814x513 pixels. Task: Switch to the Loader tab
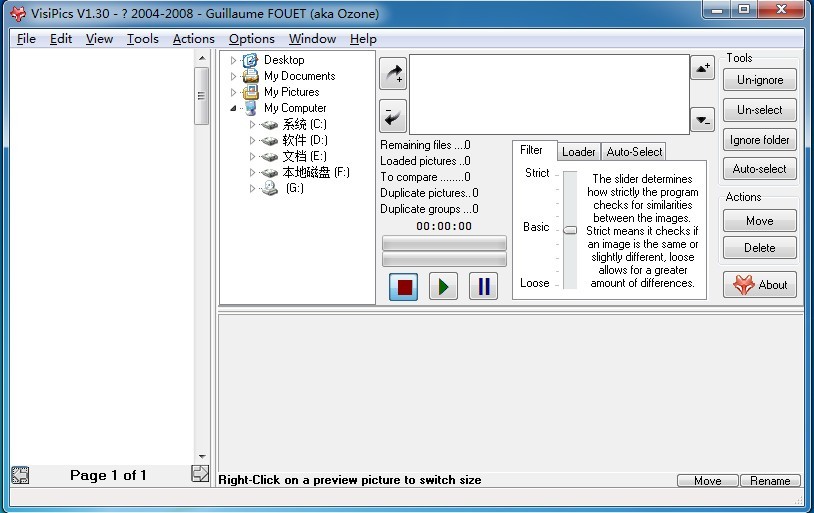click(x=578, y=152)
